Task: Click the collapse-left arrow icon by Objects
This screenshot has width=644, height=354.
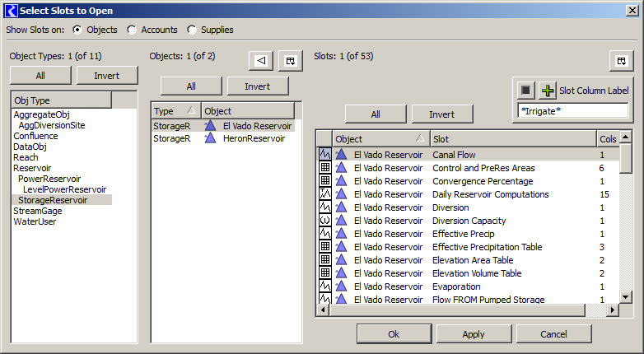Action: click(261, 61)
